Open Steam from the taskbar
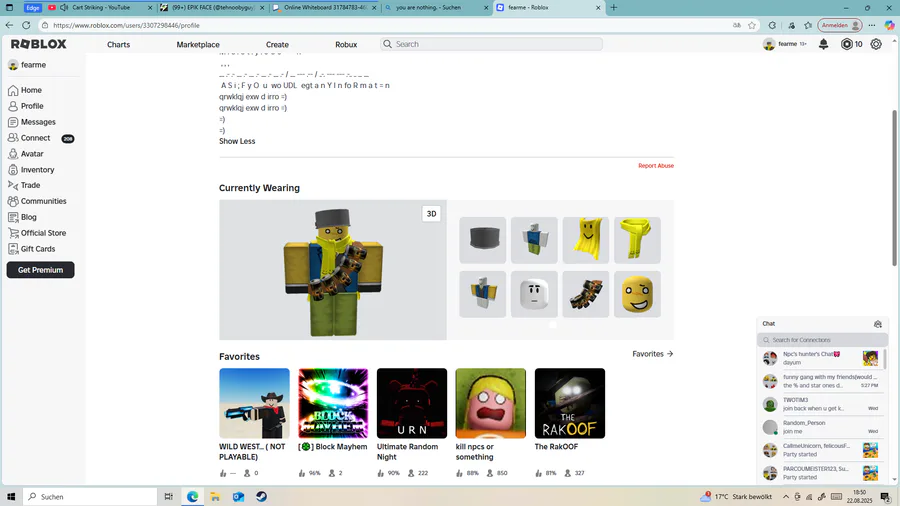Screen dimensions: 900x506 tap(262, 497)
